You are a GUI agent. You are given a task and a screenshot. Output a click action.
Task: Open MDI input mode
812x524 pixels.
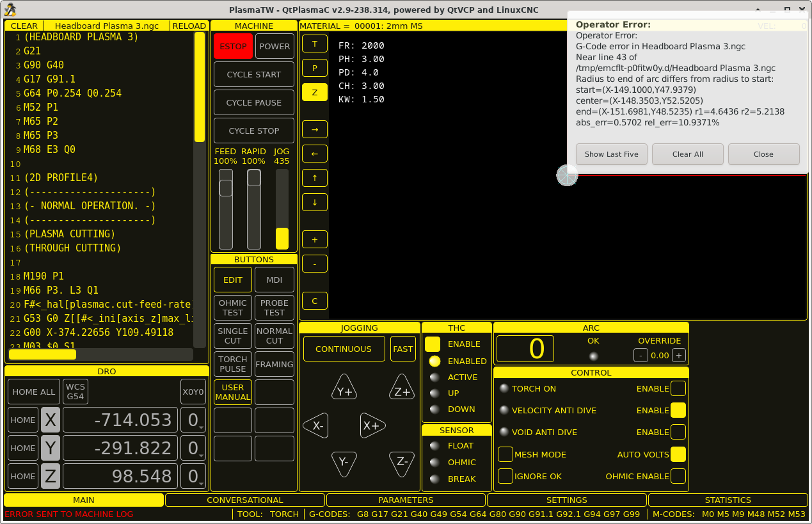point(275,280)
